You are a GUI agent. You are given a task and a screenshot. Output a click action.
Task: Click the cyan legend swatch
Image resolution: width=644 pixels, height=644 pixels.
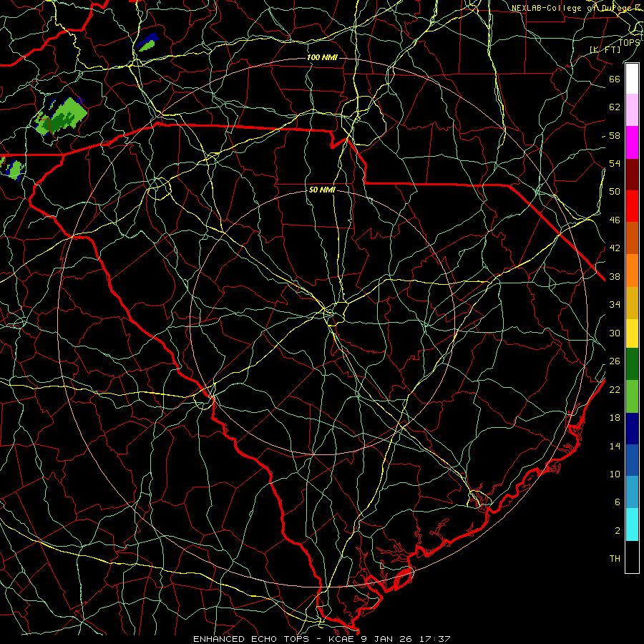[632, 525]
